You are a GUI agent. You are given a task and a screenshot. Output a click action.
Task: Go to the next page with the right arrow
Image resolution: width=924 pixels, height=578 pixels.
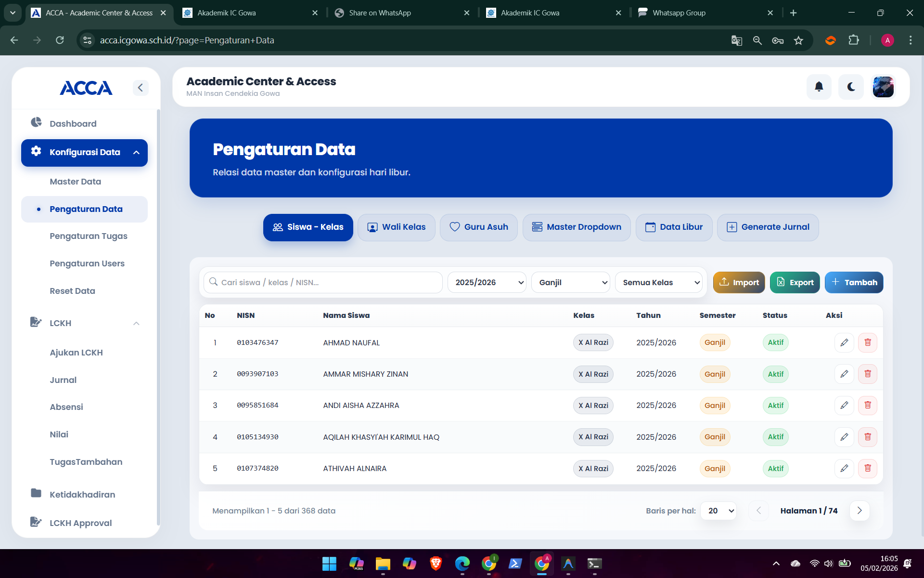click(860, 511)
